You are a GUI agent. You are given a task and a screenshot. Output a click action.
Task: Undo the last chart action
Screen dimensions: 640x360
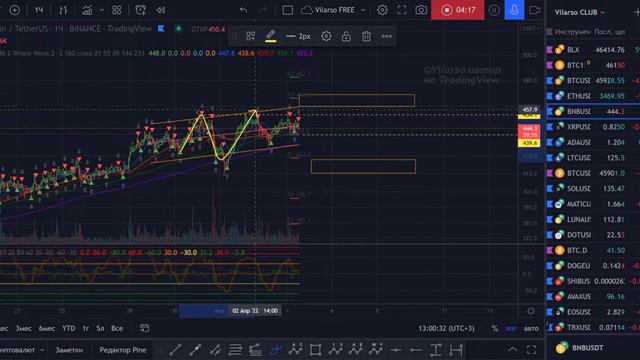(244, 10)
